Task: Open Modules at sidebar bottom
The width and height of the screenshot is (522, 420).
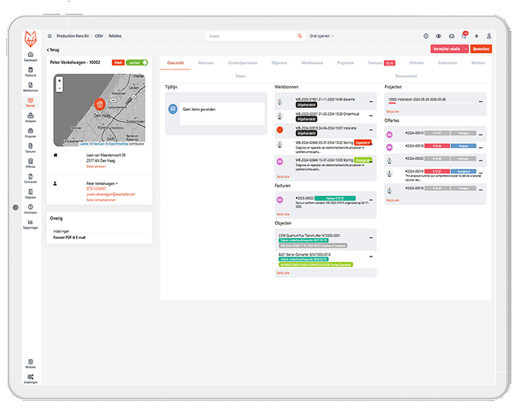Action: [30, 361]
